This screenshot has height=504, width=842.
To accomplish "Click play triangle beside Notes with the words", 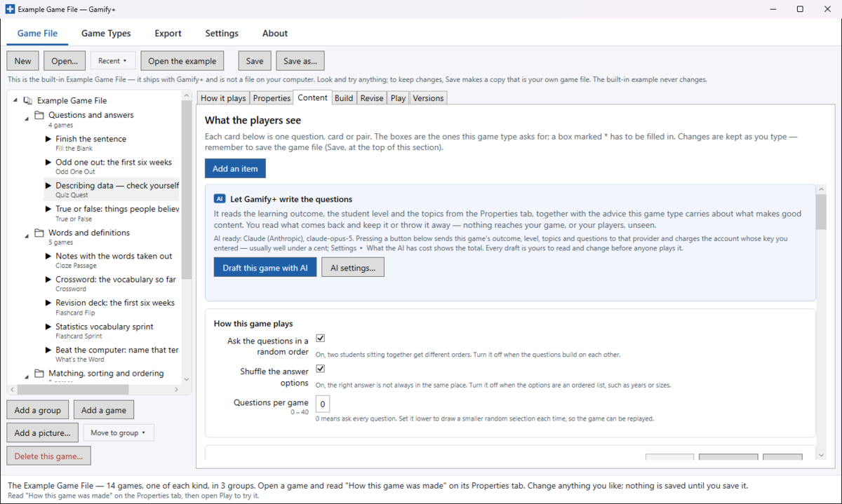I will coord(48,256).
